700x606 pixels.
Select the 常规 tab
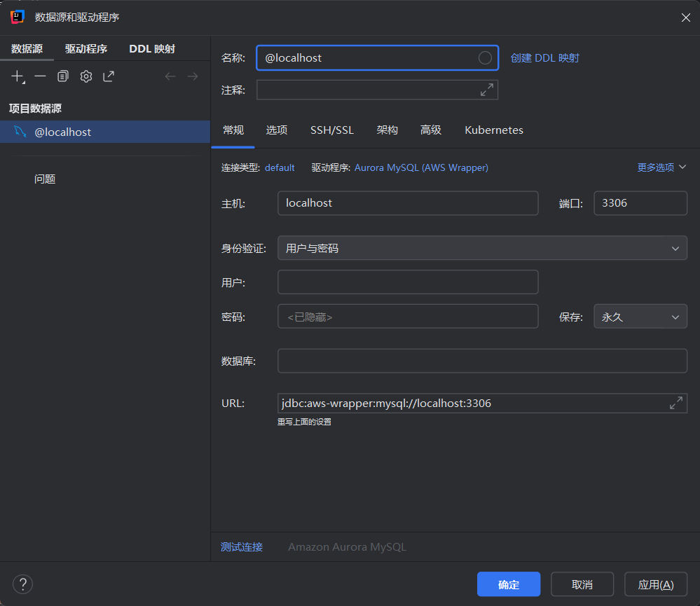pyautogui.click(x=233, y=130)
